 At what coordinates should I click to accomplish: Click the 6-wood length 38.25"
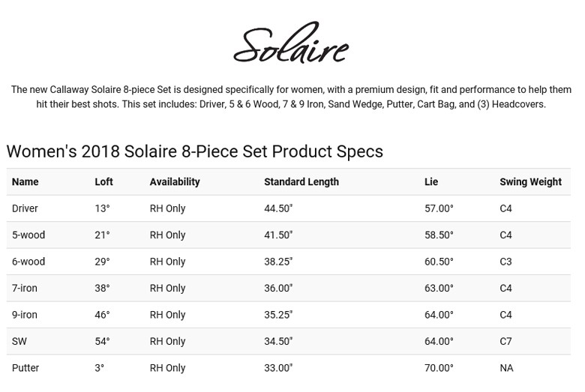point(278,262)
